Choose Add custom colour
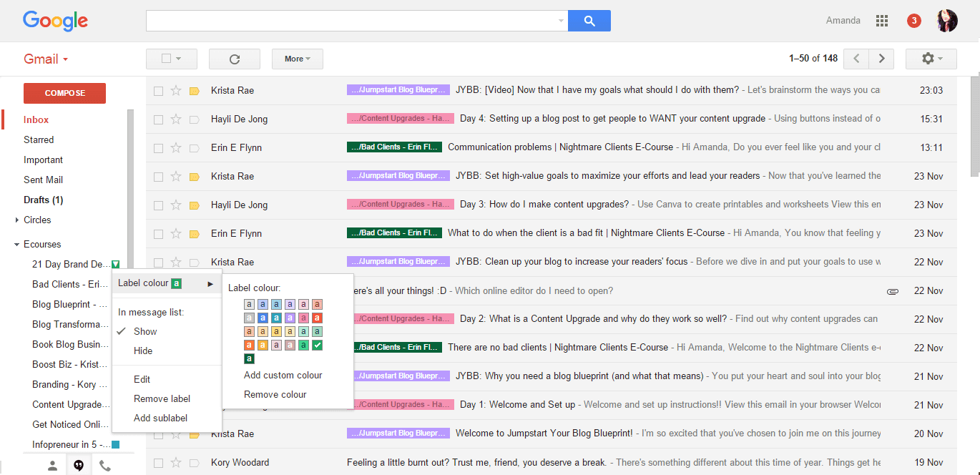This screenshot has height=475, width=980. [x=283, y=375]
